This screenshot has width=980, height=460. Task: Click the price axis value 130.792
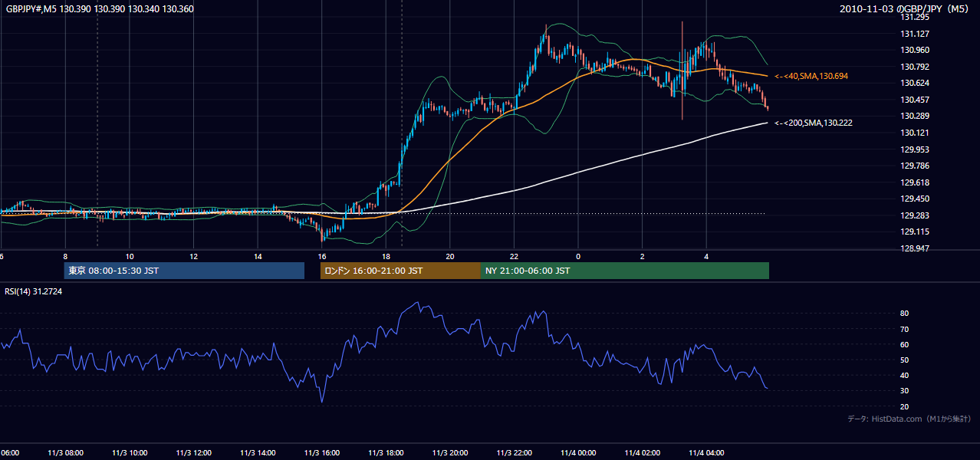[x=914, y=67]
